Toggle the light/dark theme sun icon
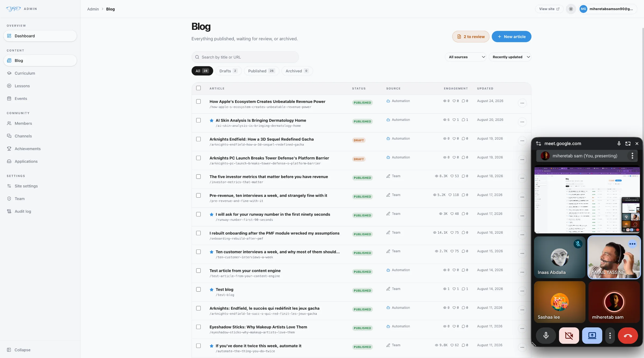This screenshot has width=644, height=358. coord(571,9)
